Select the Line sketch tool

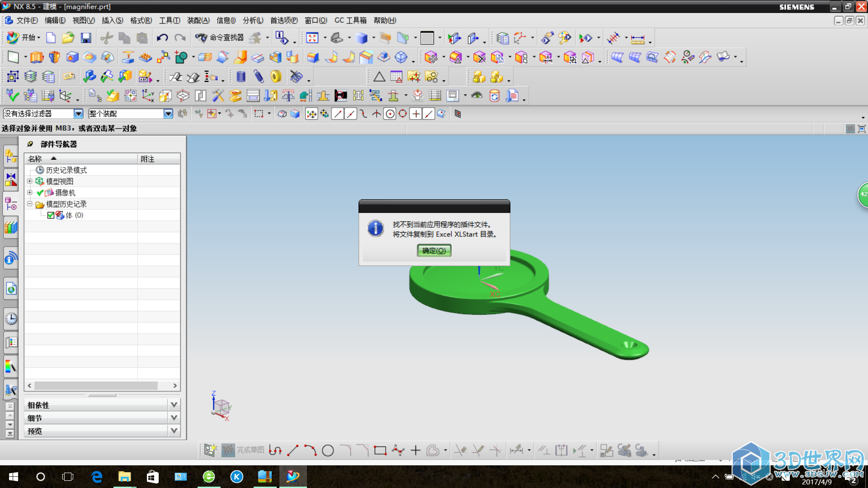pos(293,450)
